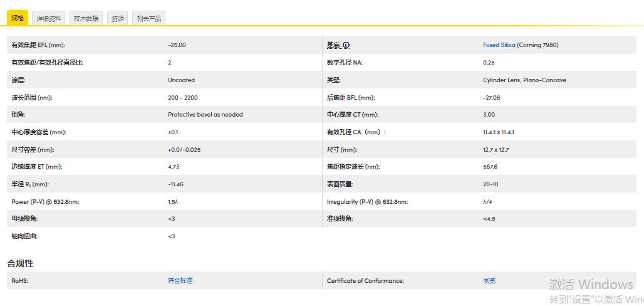
Task: Click the 后焦距 BFL (mm) label
Action: (x=351, y=97)
